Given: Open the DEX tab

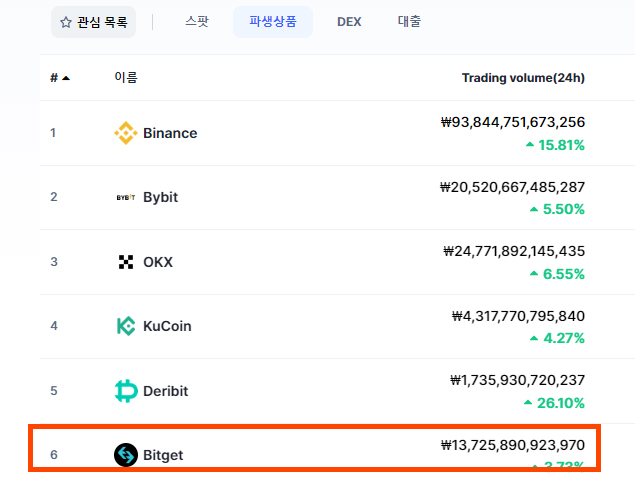Looking at the screenshot, I should point(349,22).
